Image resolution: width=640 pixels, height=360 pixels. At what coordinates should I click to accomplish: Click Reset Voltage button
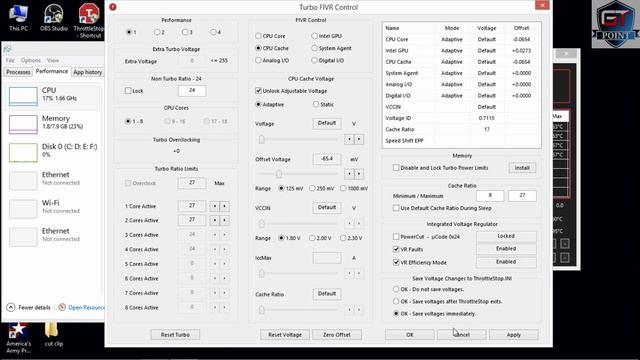click(x=285, y=335)
